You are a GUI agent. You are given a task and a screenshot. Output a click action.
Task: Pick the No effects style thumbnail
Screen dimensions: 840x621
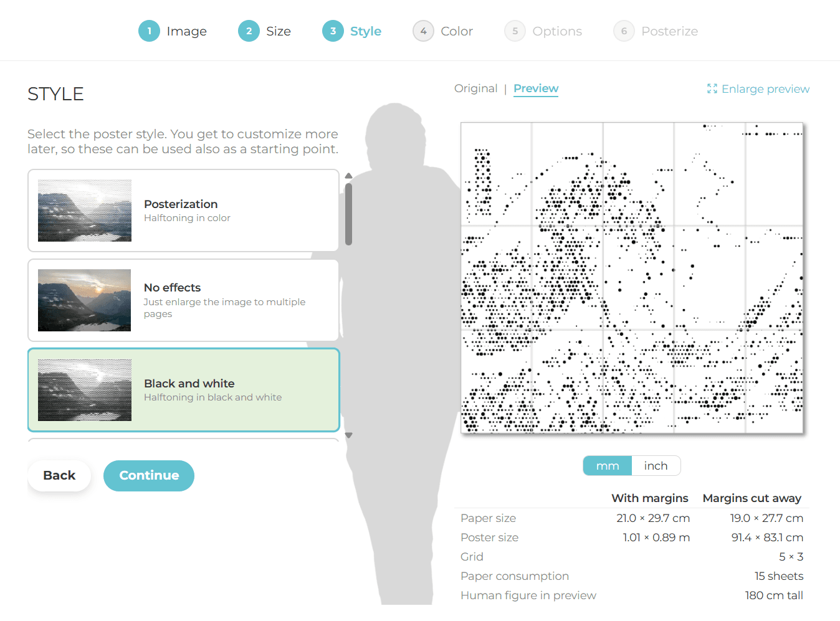[85, 300]
